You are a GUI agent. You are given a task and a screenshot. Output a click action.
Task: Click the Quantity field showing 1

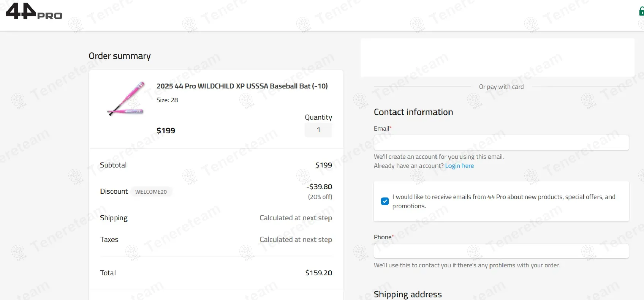[x=318, y=130]
